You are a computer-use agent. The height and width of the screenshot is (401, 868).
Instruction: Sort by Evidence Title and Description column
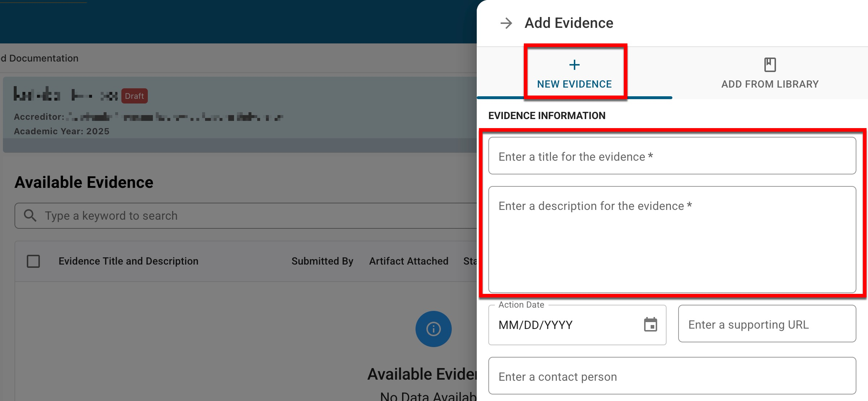coord(128,261)
